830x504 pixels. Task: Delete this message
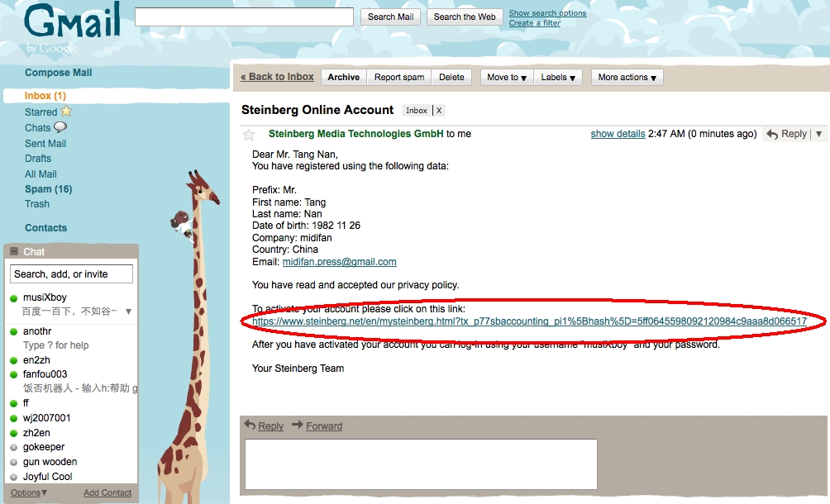(451, 77)
